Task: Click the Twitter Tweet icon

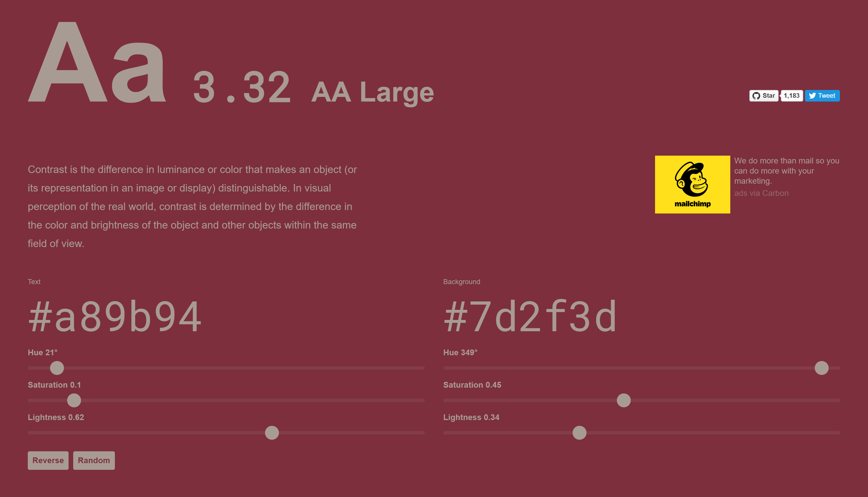Action: (823, 95)
